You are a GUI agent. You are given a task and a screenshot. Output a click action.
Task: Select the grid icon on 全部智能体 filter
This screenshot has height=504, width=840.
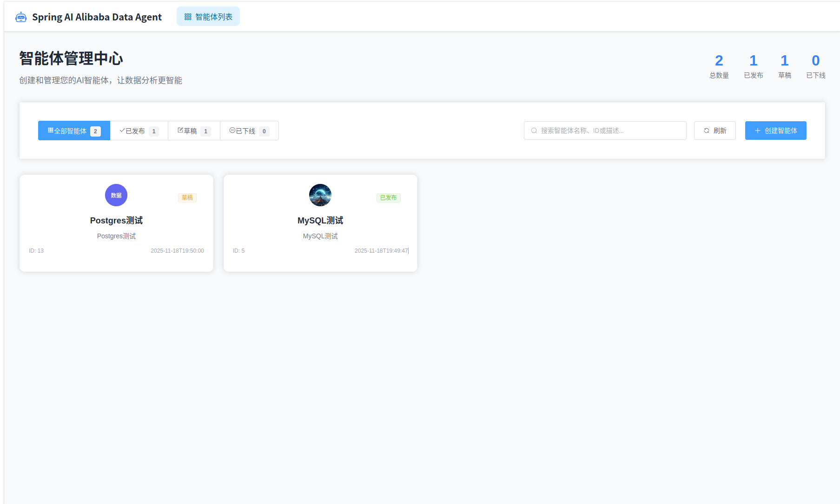point(51,131)
